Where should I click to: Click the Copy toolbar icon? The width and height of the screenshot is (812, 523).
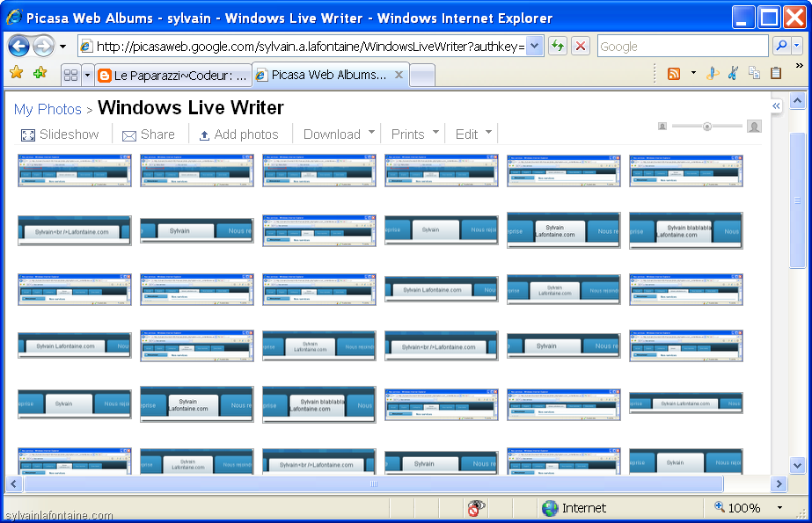755,74
